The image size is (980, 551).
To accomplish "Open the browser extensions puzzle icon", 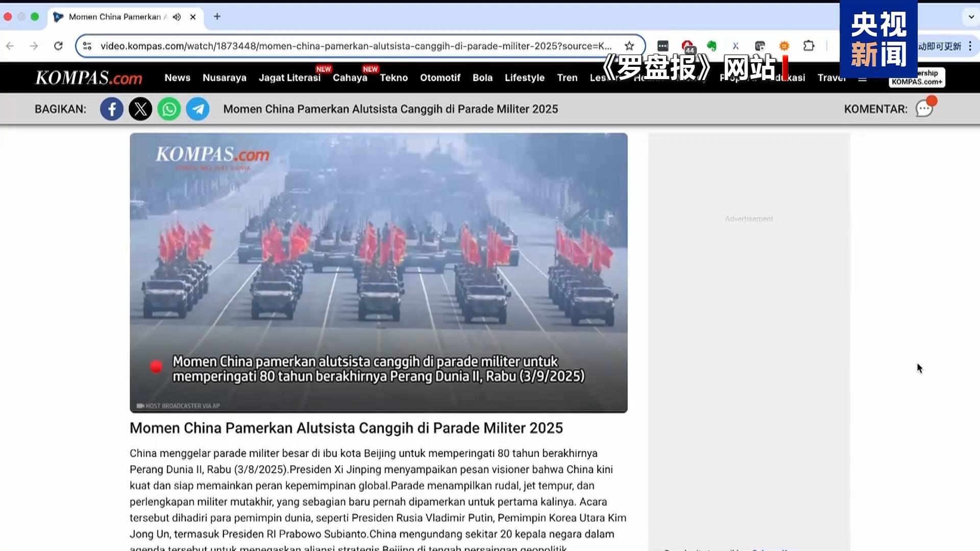I will pyautogui.click(x=808, y=46).
